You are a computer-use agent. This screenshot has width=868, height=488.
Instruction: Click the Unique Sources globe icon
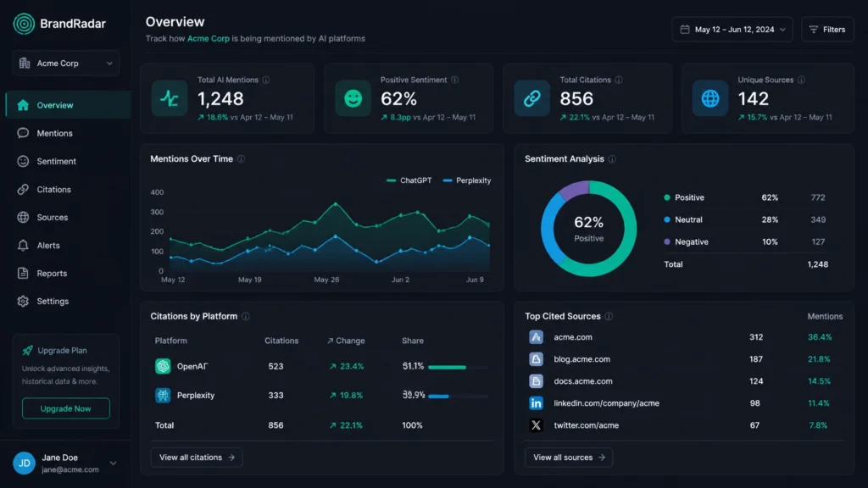[710, 98]
